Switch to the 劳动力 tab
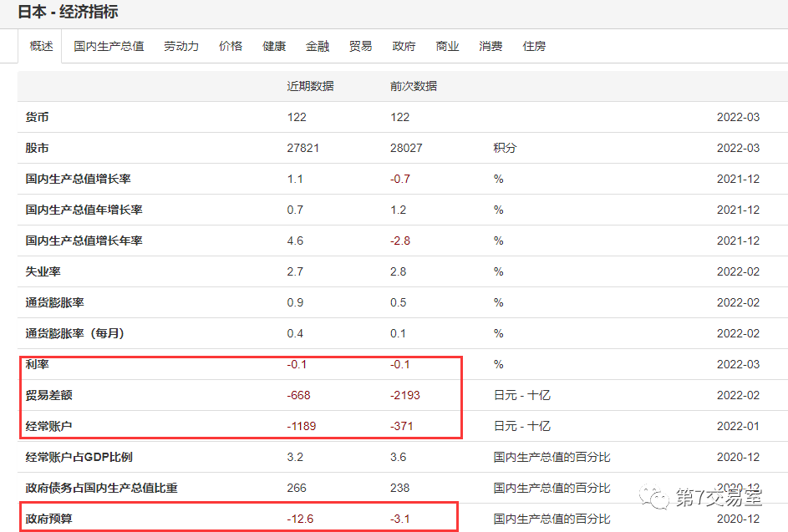The image size is (788, 532). (x=181, y=46)
